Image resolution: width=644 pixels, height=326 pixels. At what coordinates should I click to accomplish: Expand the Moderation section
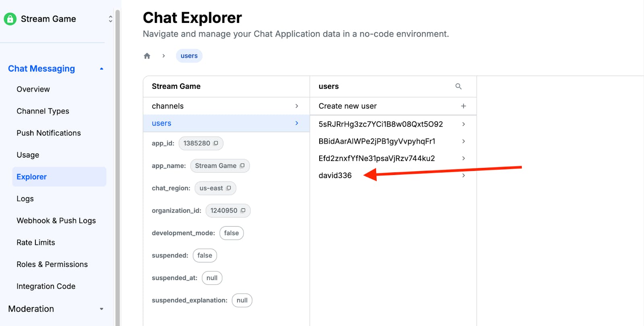coord(101,309)
